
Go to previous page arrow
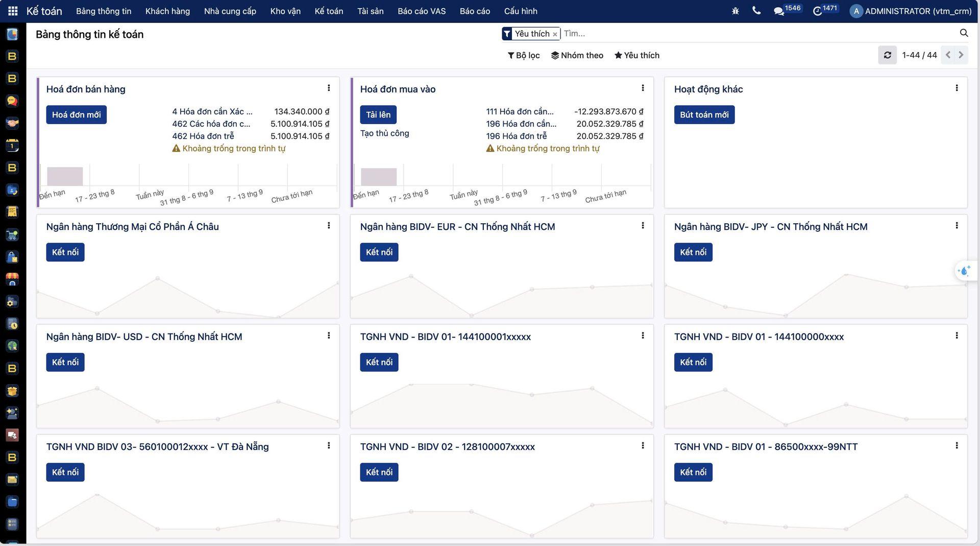click(x=948, y=55)
